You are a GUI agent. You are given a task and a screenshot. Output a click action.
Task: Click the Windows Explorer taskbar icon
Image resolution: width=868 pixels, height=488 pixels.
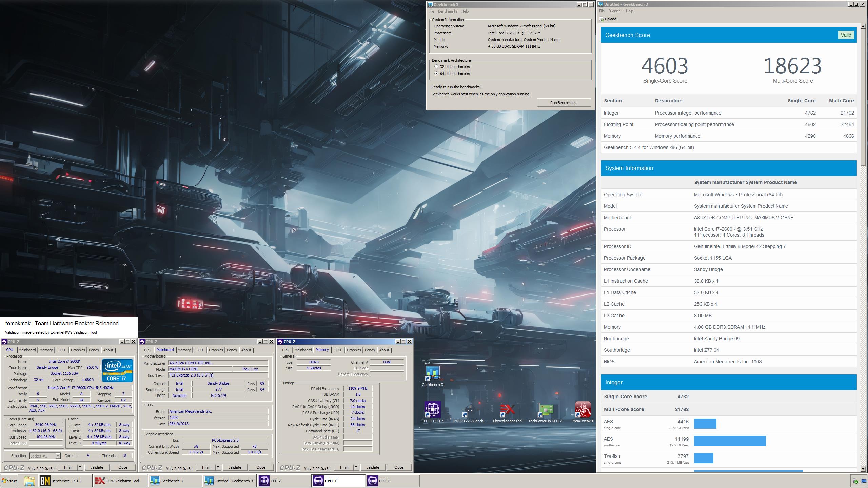tap(29, 481)
